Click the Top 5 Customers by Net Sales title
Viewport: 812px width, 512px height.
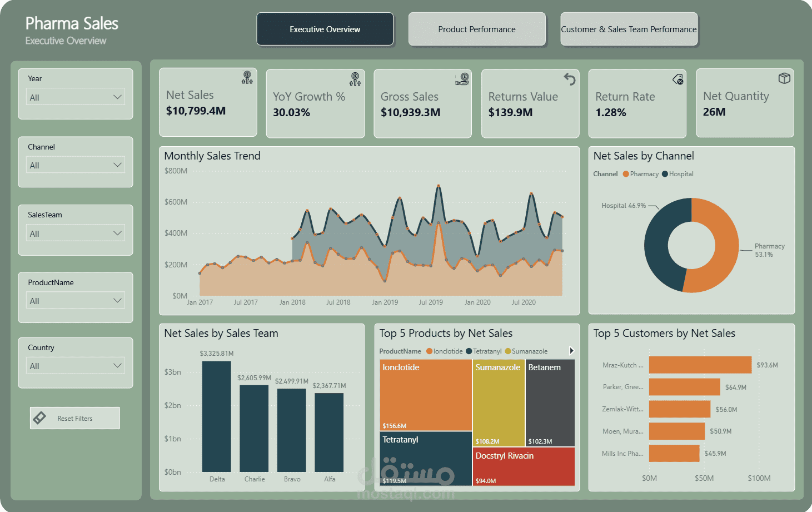(664, 333)
